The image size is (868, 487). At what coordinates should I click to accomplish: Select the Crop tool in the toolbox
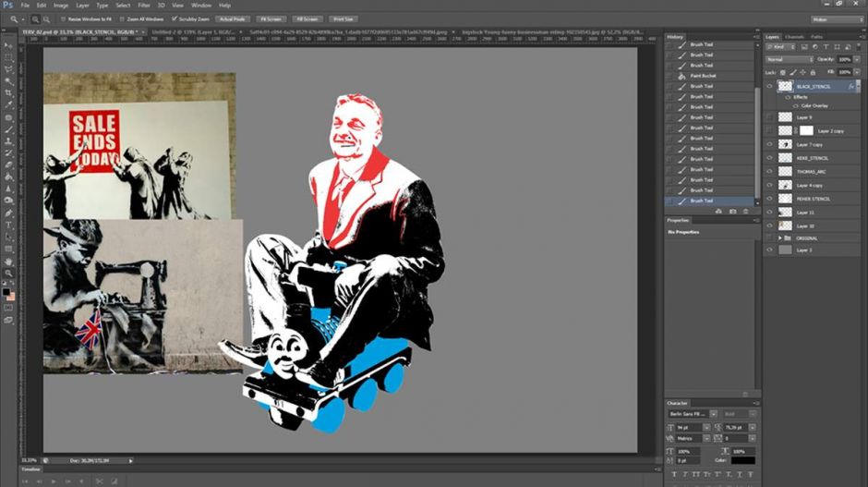tap(8, 93)
